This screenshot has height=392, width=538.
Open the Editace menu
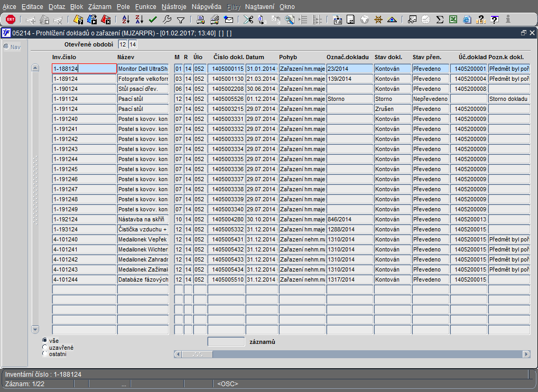click(x=32, y=7)
